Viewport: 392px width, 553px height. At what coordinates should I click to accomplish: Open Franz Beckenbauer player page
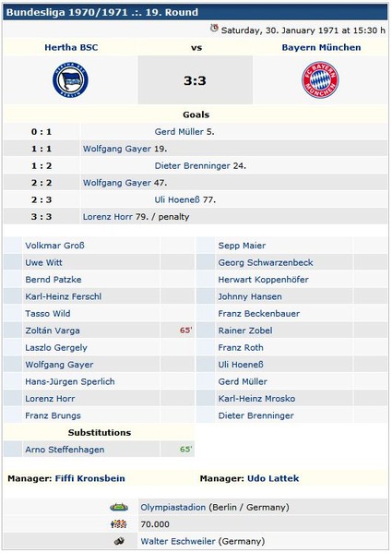point(259,314)
